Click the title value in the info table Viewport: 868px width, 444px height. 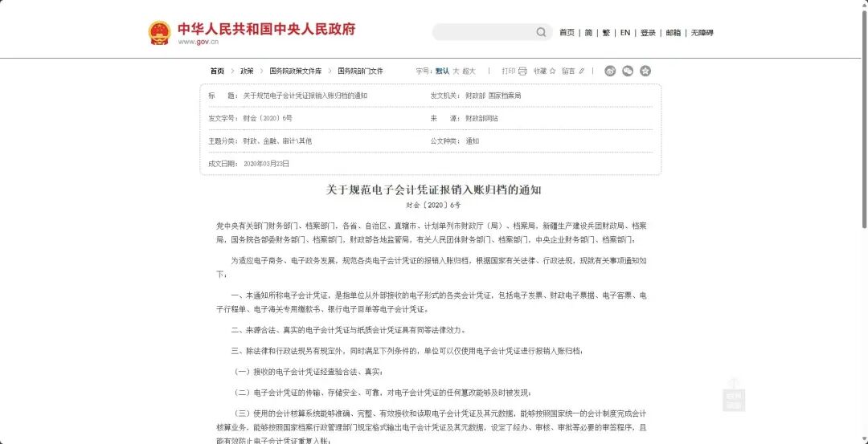point(305,96)
